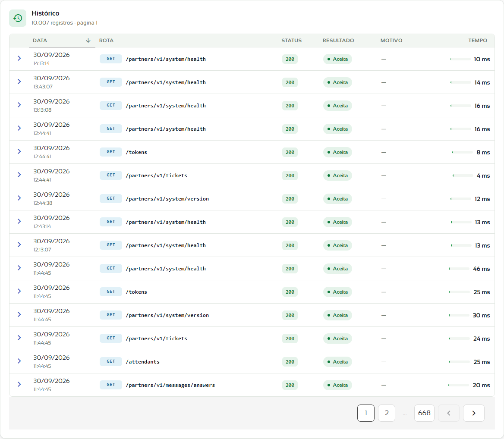Viewport: 504px width, 439px height.
Task: Sort by the RESULTADO column header
Action: click(338, 41)
